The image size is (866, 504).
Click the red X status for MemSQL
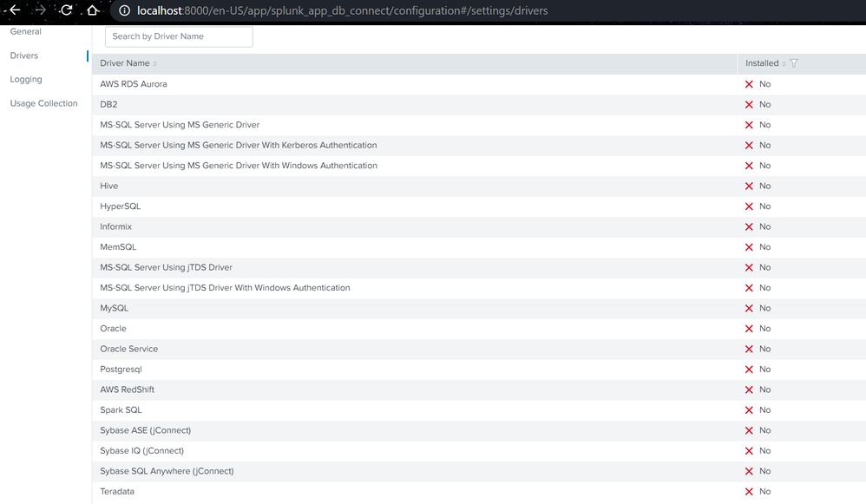(749, 247)
